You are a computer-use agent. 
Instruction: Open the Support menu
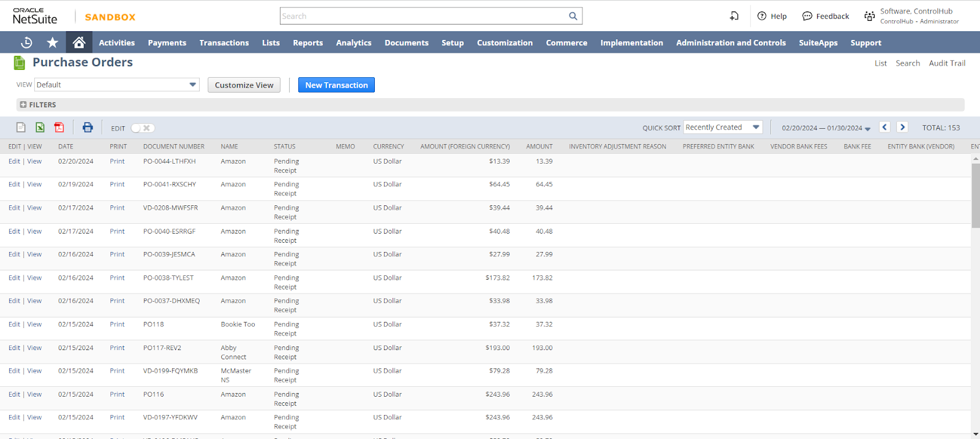[866, 42]
